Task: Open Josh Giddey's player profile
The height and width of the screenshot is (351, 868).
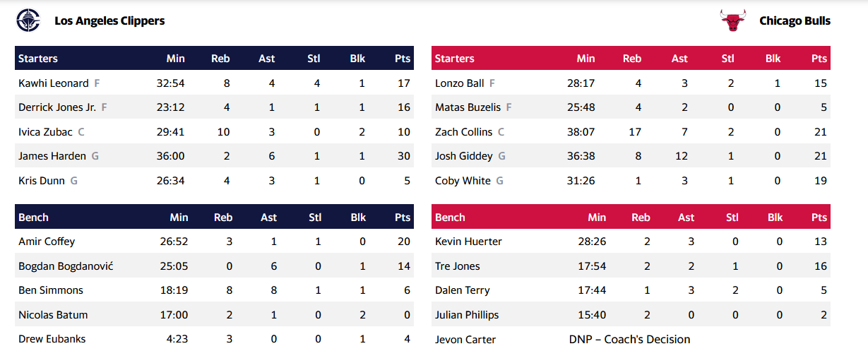Action: [x=464, y=156]
